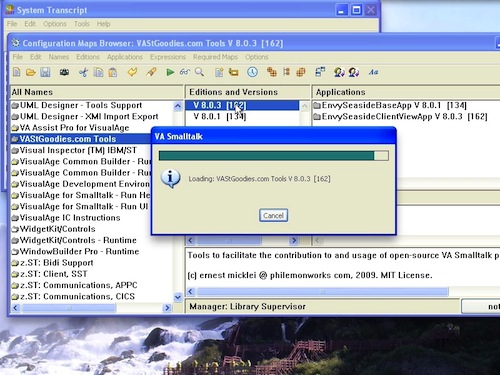500x375 pixels.
Task: Open the Editions menu
Action: pyautogui.click(x=88, y=57)
